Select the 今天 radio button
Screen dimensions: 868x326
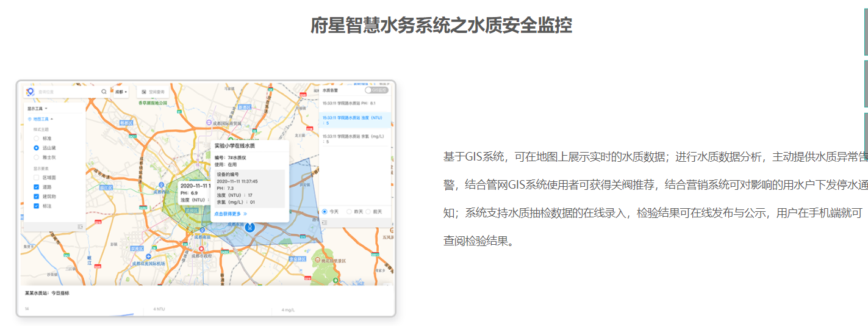325,211
